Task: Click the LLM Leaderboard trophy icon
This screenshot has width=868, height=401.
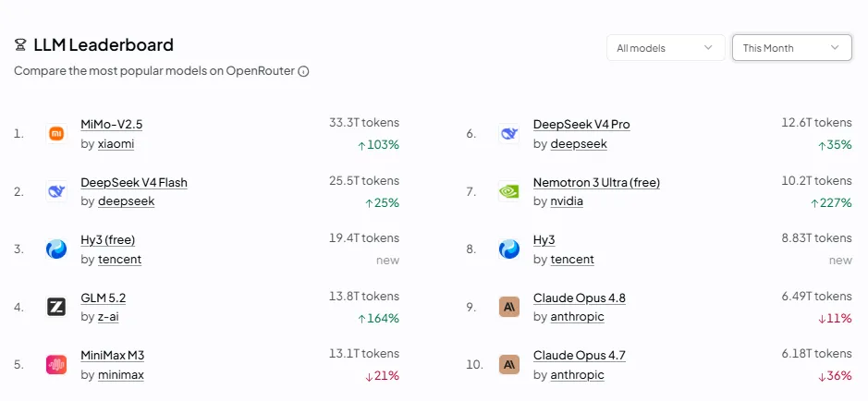Action: point(20,44)
